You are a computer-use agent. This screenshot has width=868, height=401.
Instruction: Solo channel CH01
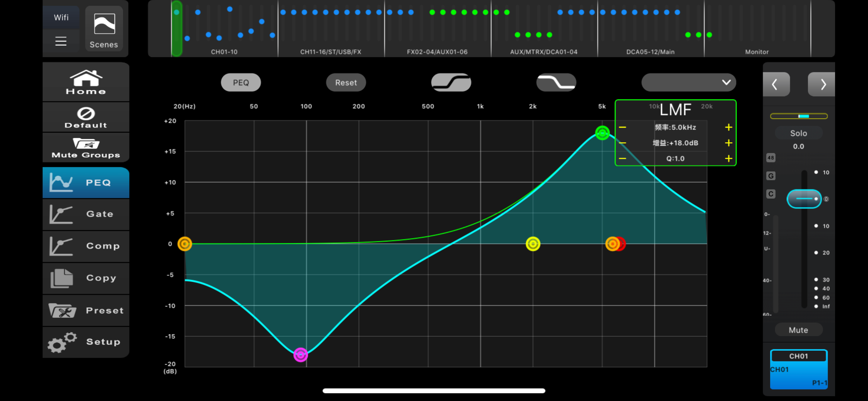coord(799,133)
